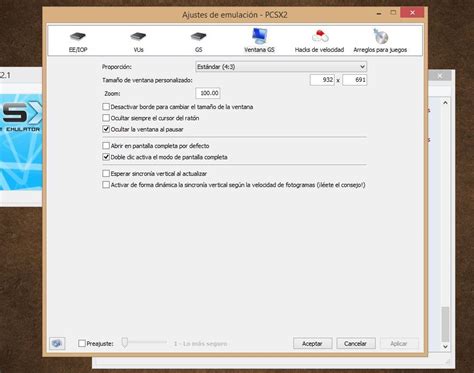Image resolution: width=474 pixels, height=373 pixels.
Task: Click the window width field showing 932
Action: point(322,80)
